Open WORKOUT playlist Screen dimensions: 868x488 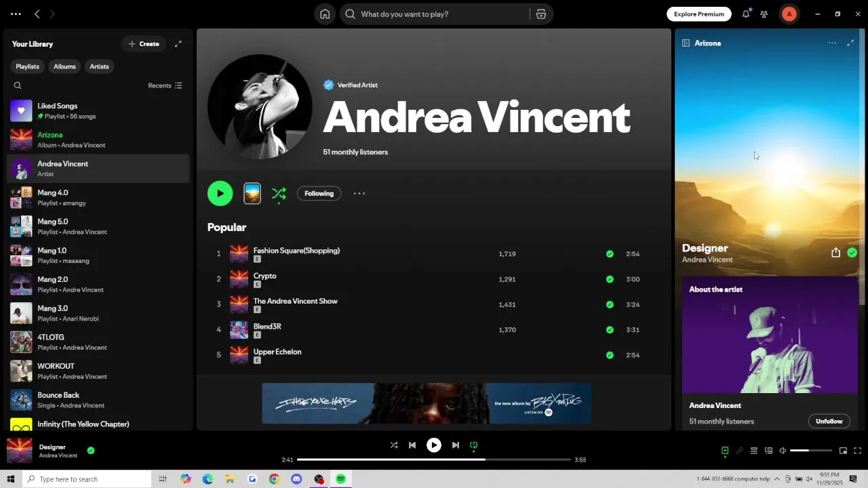(x=98, y=371)
